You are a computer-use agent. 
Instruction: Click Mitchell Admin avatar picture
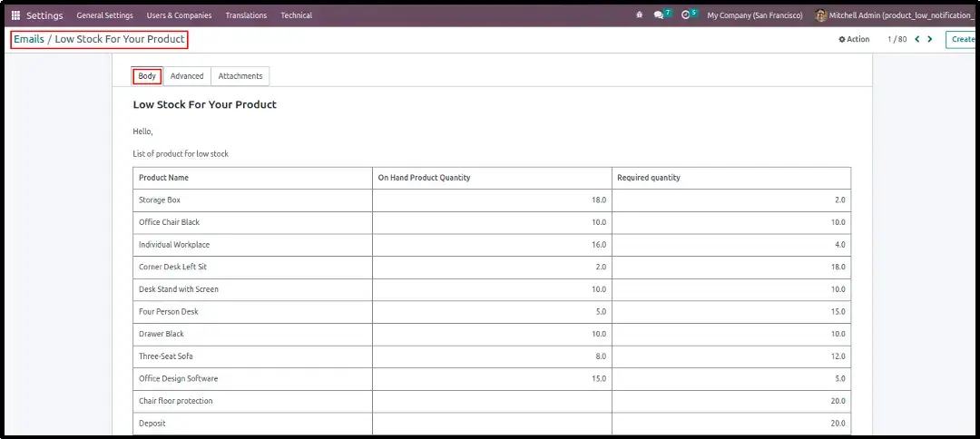tap(821, 15)
